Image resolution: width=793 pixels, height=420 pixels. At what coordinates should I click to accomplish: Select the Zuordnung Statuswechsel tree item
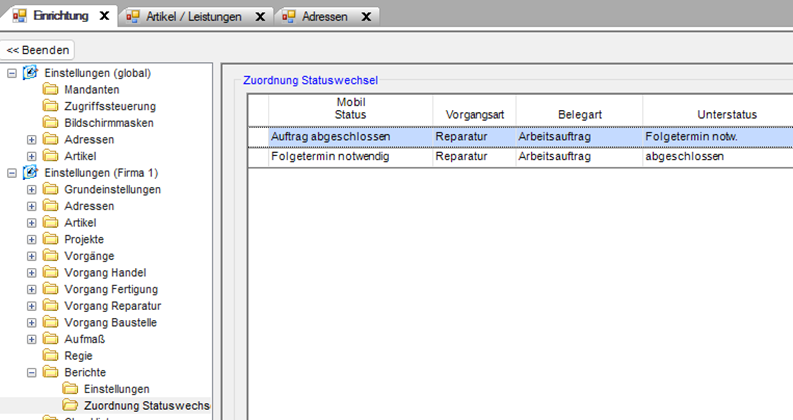[146, 405]
